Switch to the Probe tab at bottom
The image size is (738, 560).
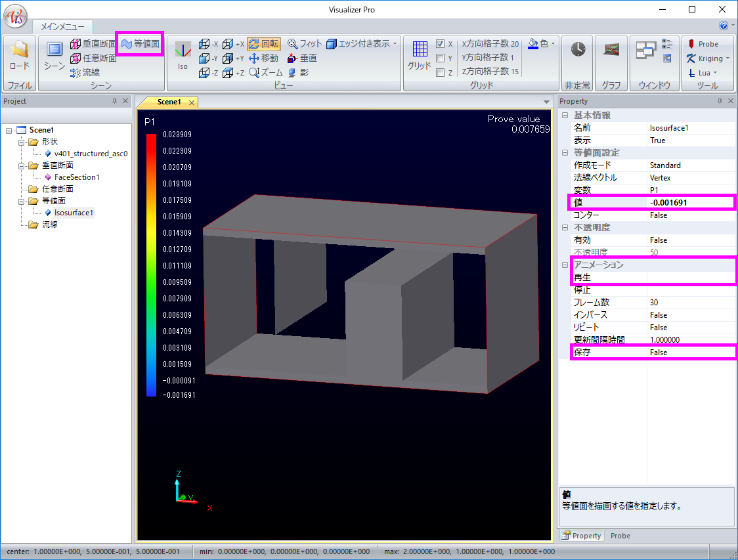(x=620, y=536)
